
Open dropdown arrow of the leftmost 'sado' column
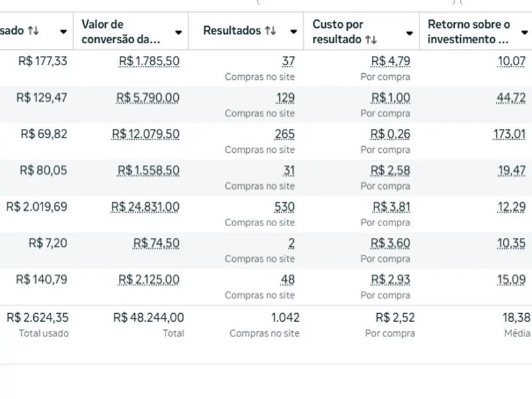point(63,31)
